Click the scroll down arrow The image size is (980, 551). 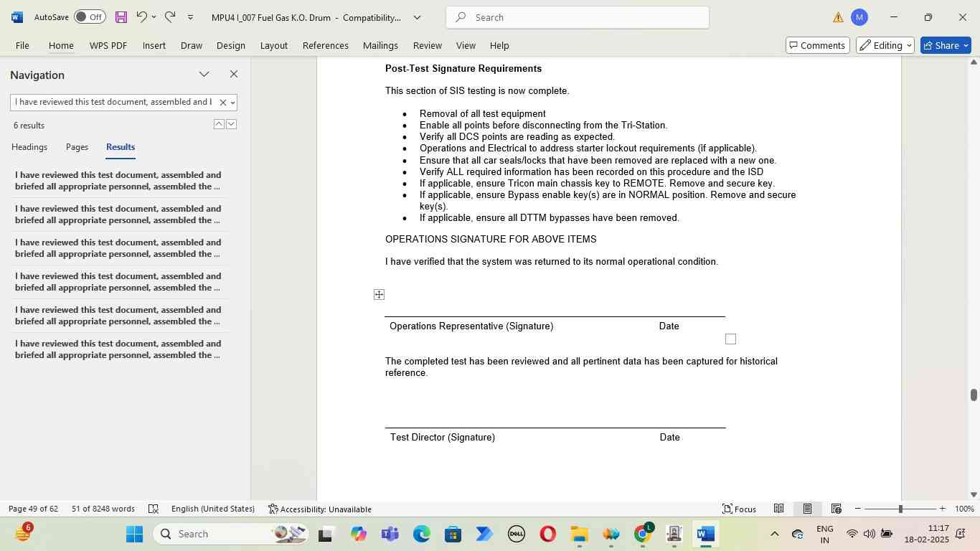click(974, 494)
